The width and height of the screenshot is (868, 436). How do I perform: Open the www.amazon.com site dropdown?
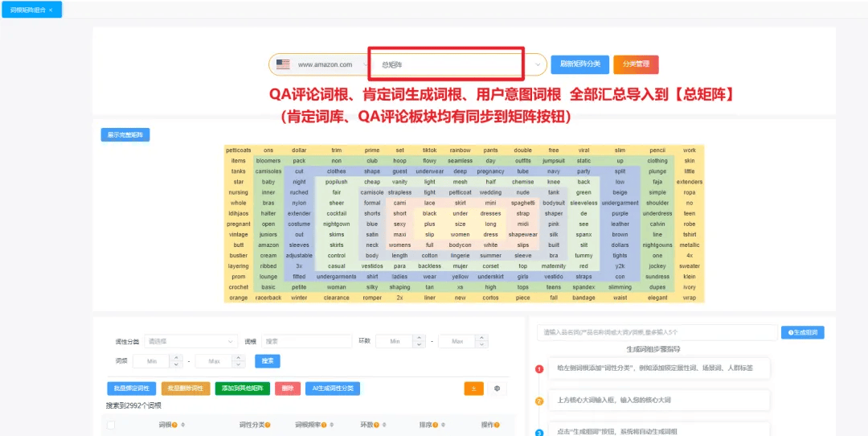point(325,64)
